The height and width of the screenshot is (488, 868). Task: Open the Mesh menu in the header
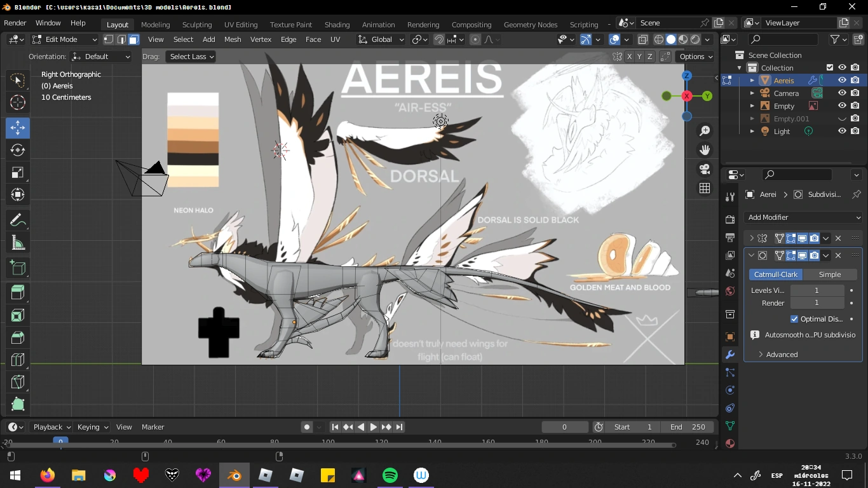click(x=233, y=39)
